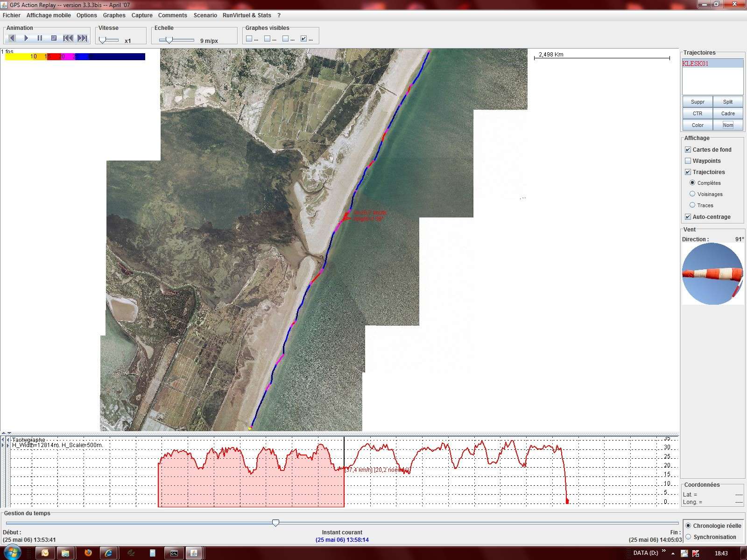Screen dimensions: 747x560
Task: Open the Options menu
Action: 87,15
